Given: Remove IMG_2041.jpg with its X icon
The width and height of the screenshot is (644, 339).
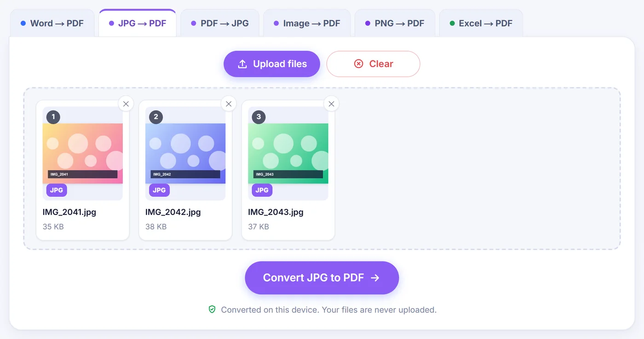Looking at the screenshot, I should [x=126, y=104].
